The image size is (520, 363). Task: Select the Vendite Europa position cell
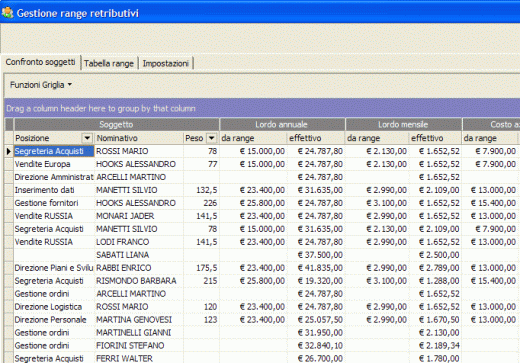pyautogui.click(x=54, y=164)
